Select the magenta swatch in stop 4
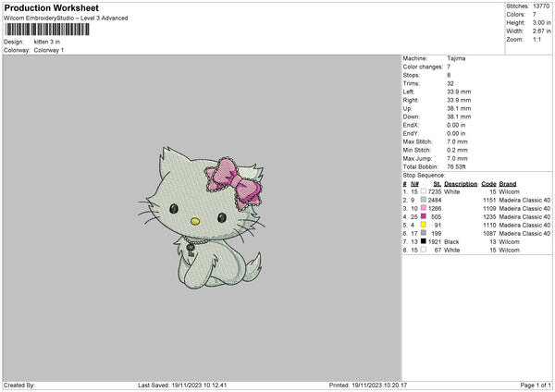Screen dimensions: 555x392 pyautogui.click(x=423, y=216)
